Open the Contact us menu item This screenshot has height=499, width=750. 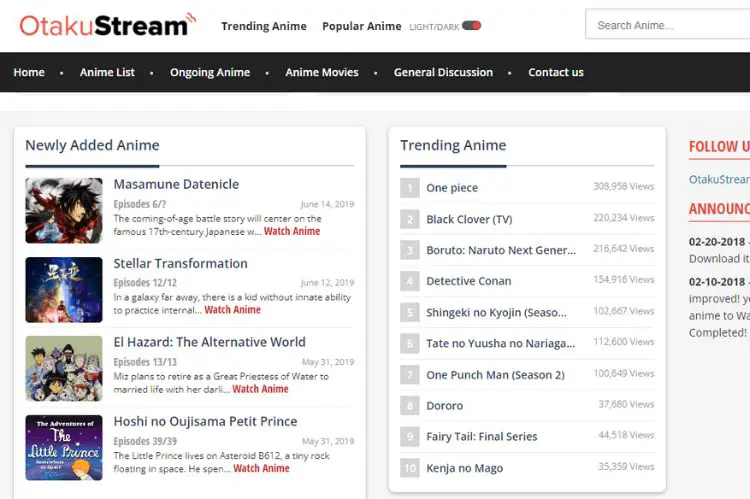coord(556,72)
